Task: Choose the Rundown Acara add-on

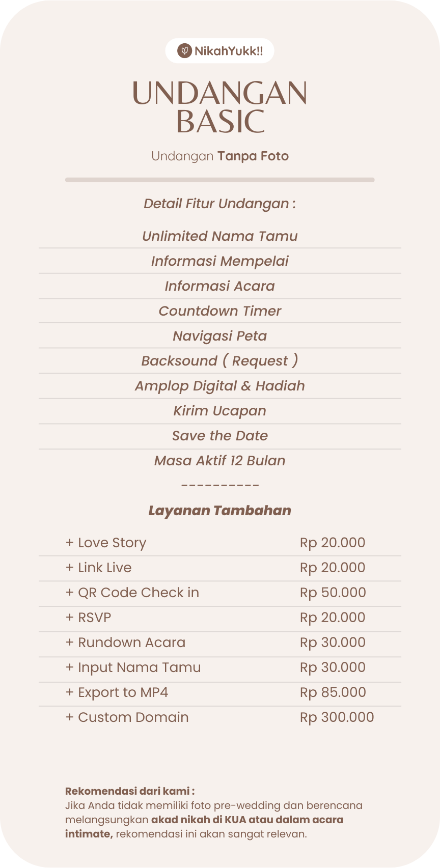Action: (x=219, y=643)
